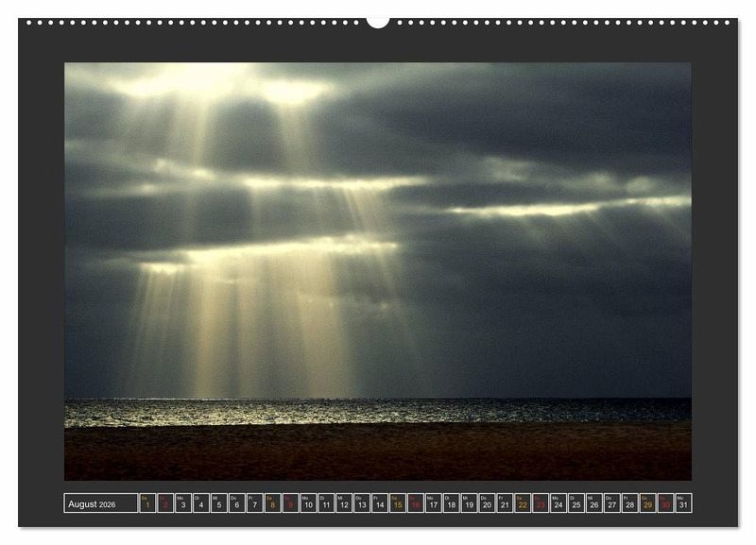Screen dimensions: 756x545
Task: Select day 28 cell in calendar strip
Action: (x=629, y=502)
